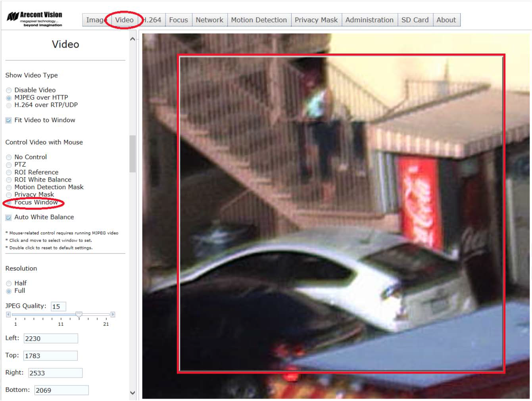The width and height of the screenshot is (532, 401).
Task: Open the Image tab
Action: click(x=96, y=20)
